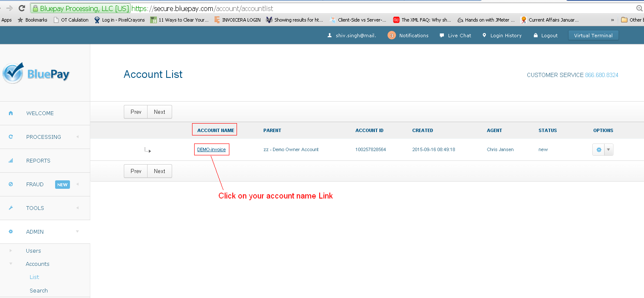Click the bottom Next button

(160, 171)
